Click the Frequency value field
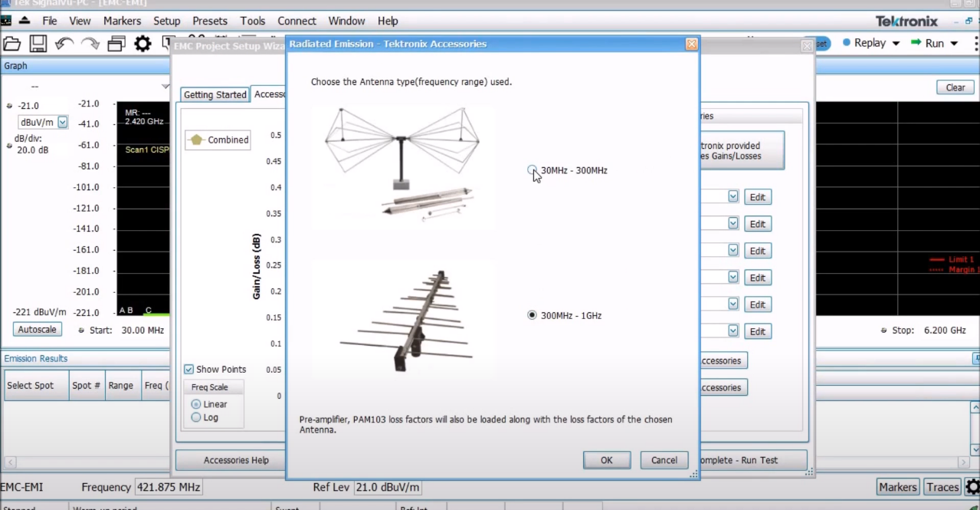 [169, 487]
